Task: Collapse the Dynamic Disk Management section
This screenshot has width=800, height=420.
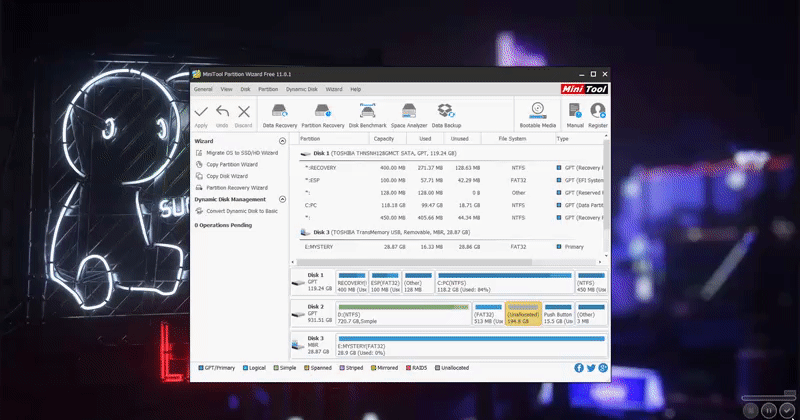Action: [x=282, y=199]
